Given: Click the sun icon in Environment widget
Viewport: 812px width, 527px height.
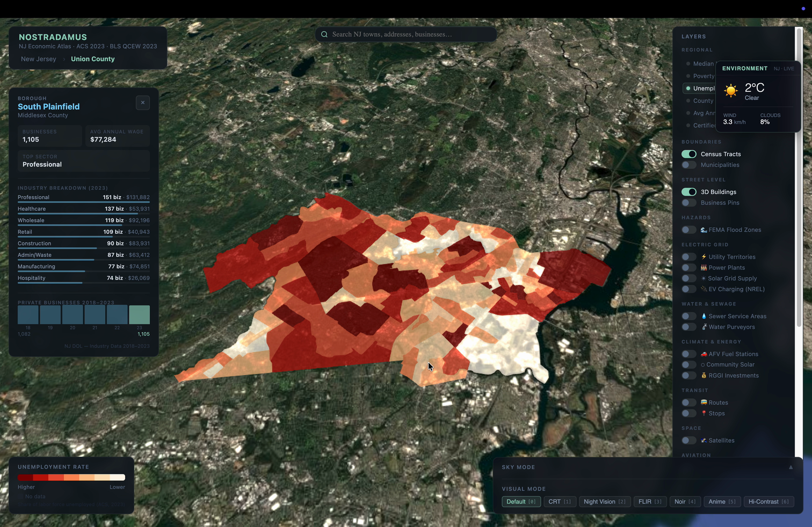Looking at the screenshot, I should tap(730, 91).
